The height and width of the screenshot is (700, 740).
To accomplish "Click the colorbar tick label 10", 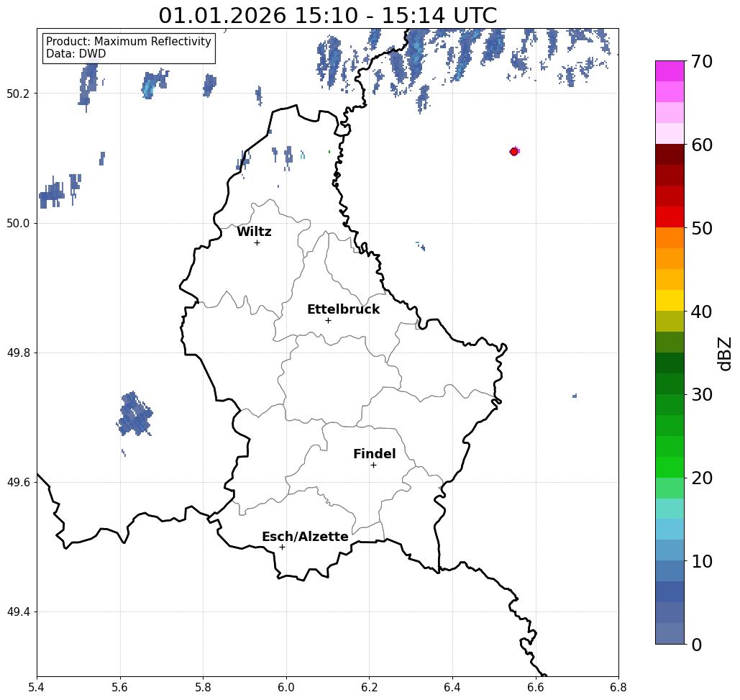I will [702, 561].
